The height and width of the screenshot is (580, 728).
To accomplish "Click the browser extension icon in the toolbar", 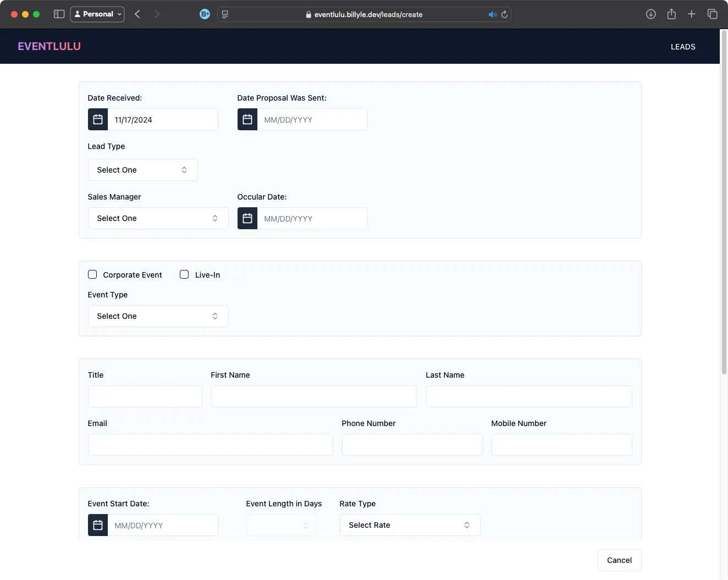I will [205, 14].
